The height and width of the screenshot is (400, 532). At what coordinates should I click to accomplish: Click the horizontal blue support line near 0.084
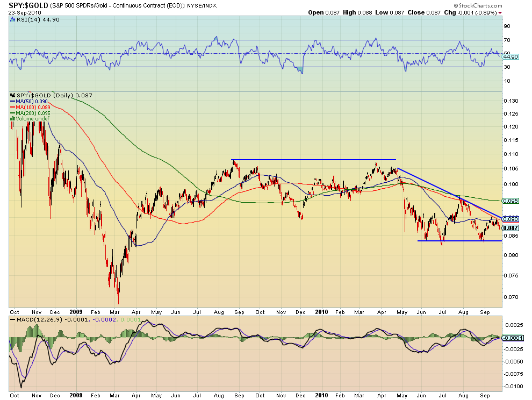point(460,241)
